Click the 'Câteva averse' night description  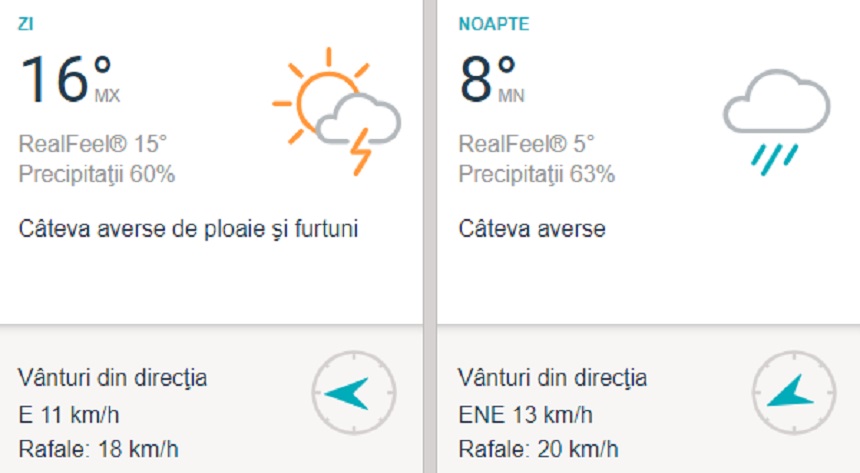click(532, 229)
